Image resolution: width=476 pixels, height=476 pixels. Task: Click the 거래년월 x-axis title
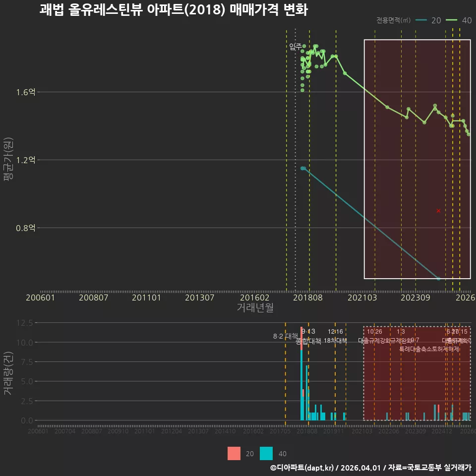255,307
